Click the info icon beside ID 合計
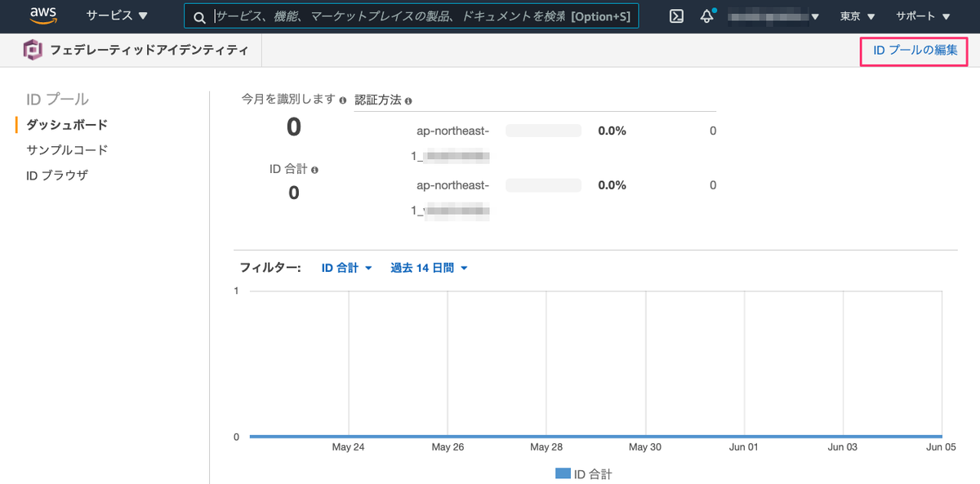Screen dimensions: 980x484 (x=316, y=169)
